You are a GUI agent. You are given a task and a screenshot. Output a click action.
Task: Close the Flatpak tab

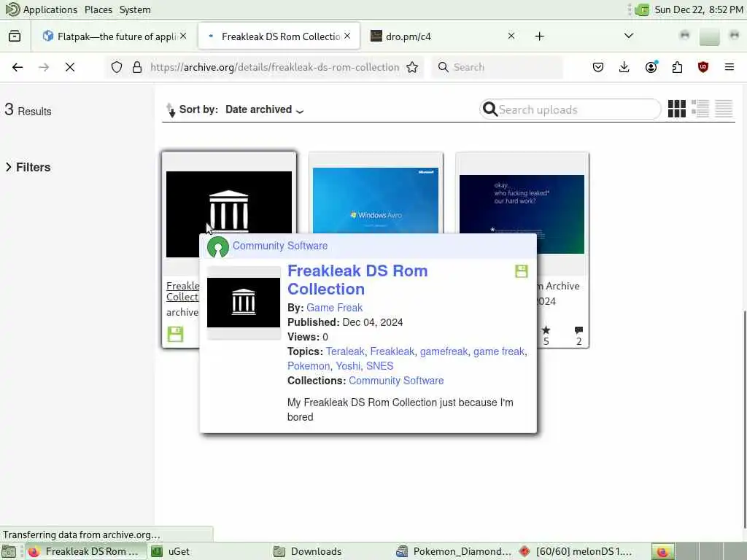(183, 36)
